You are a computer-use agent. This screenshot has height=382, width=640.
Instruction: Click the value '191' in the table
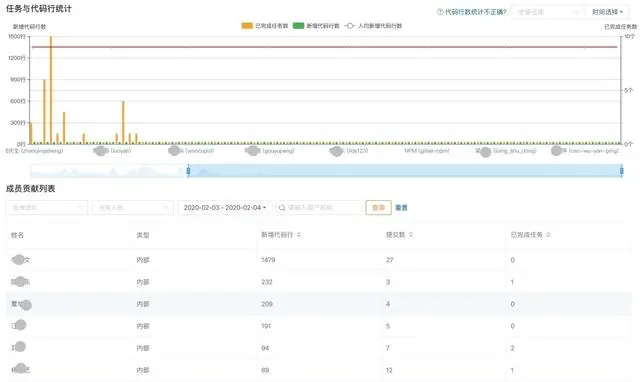(266, 326)
